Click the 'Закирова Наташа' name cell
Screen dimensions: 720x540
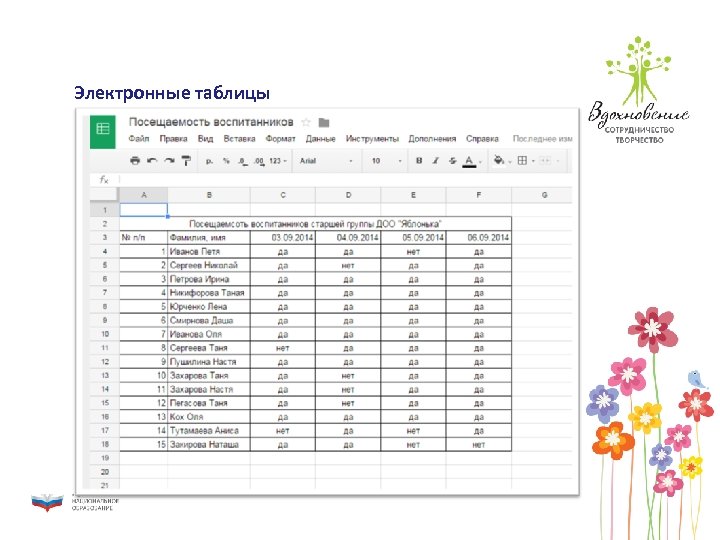(x=209, y=444)
